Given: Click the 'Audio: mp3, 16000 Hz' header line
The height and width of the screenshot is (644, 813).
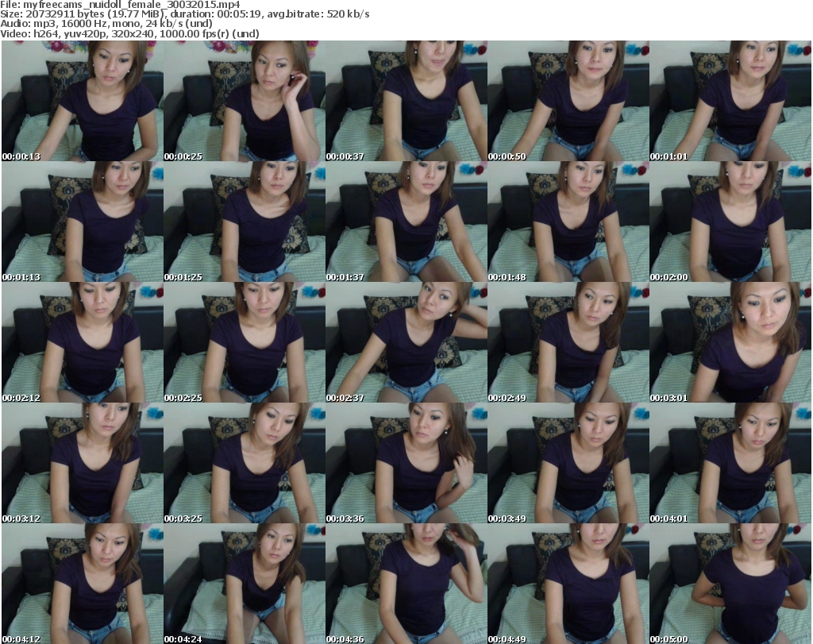Looking at the screenshot, I should coord(106,24).
